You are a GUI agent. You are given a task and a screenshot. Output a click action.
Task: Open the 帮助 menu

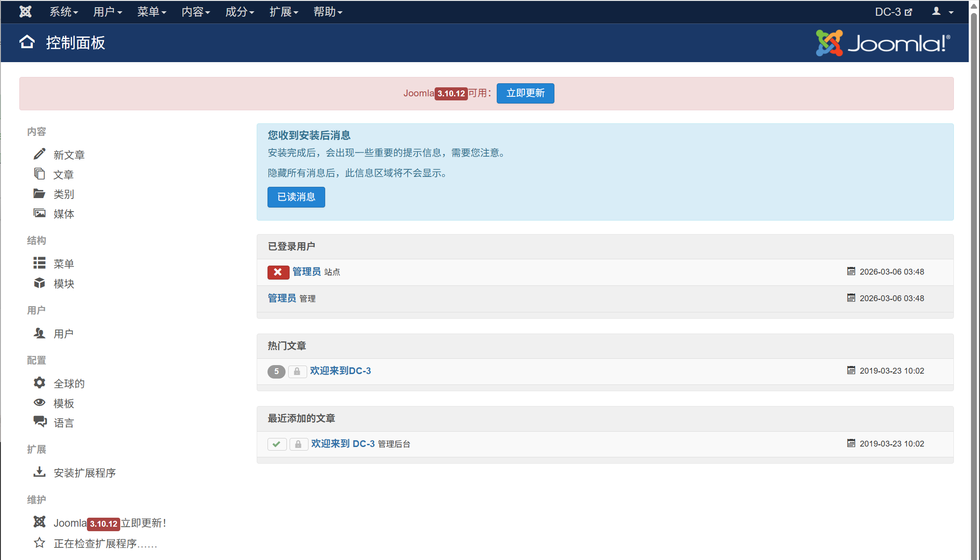[327, 12]
